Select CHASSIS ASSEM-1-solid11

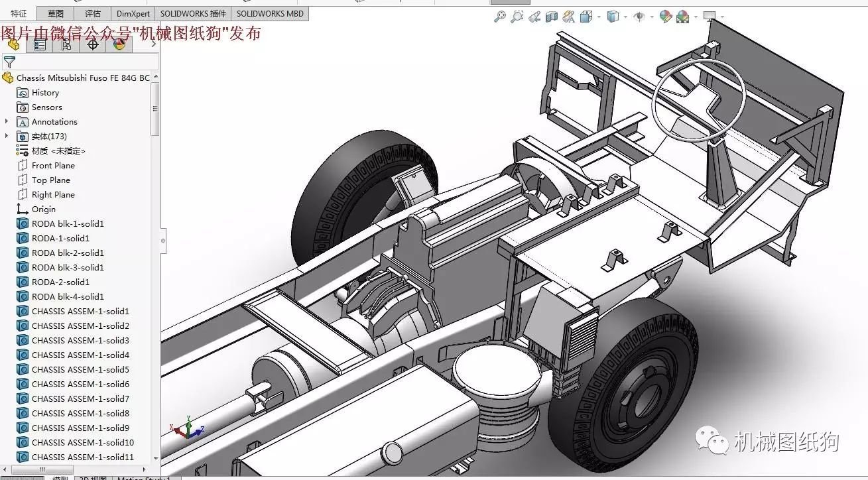83,457
